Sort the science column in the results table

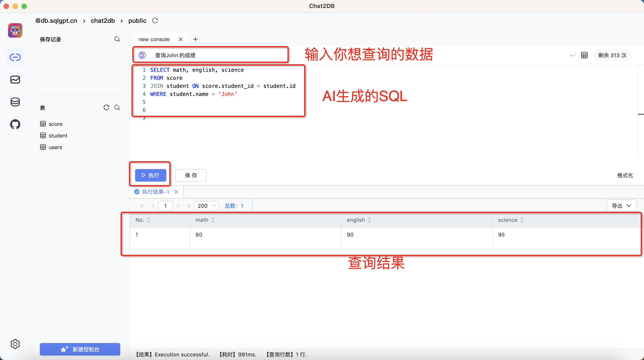tap(522, 220)
